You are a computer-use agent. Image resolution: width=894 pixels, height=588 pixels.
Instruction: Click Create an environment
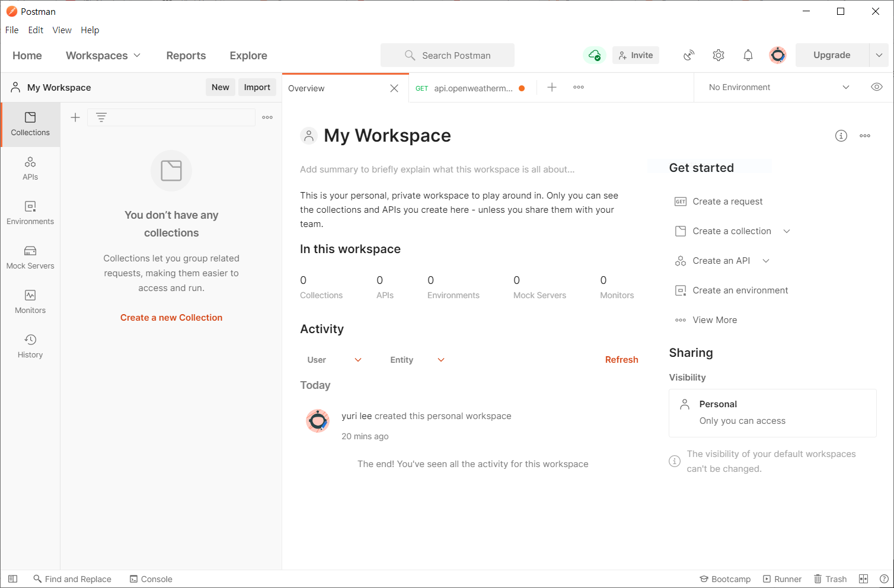[732, 290]
